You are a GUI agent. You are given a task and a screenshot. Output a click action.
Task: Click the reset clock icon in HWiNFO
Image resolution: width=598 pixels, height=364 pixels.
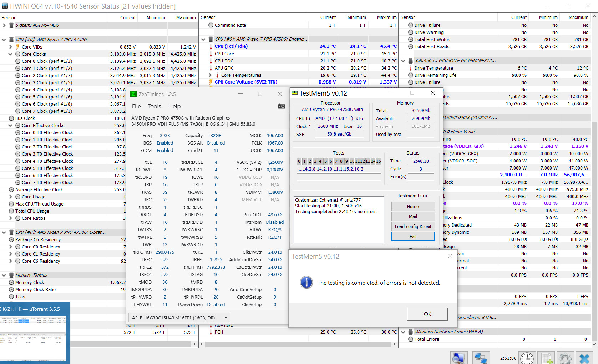(x=527, y=358)
